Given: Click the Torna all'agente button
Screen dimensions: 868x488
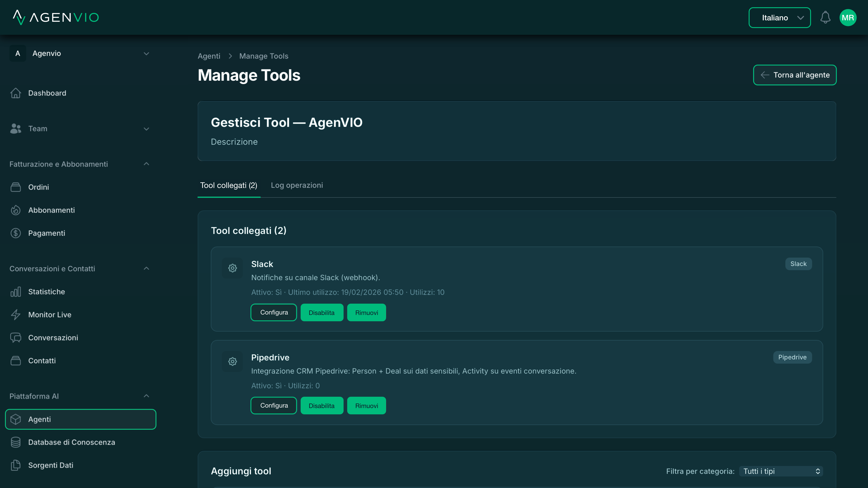Looking at the screenshot, I should tap(795, 75).
